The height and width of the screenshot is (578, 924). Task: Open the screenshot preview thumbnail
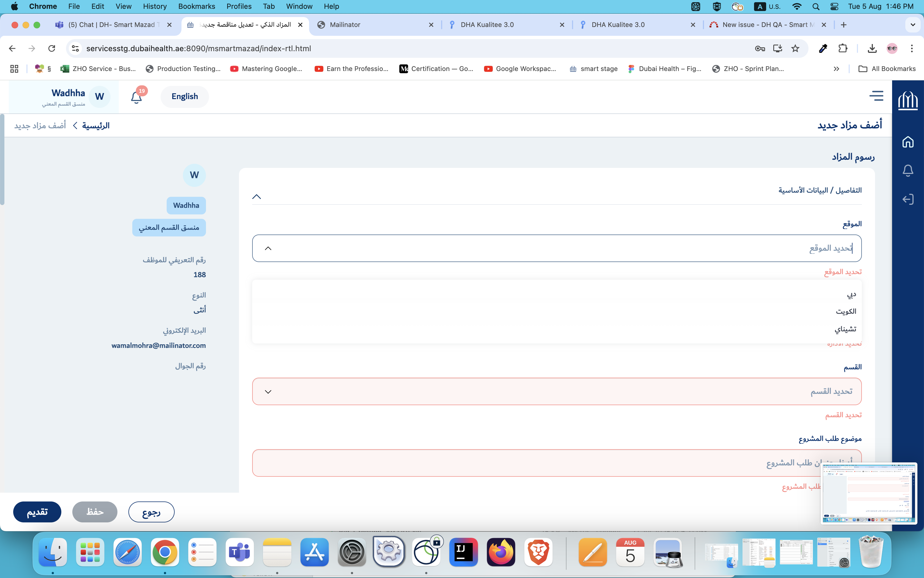(869, 493)
